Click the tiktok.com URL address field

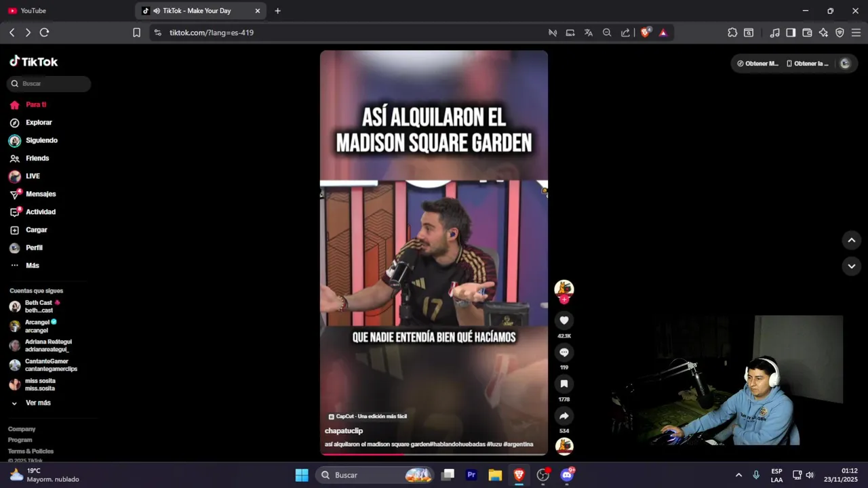(x=353, y=33)
